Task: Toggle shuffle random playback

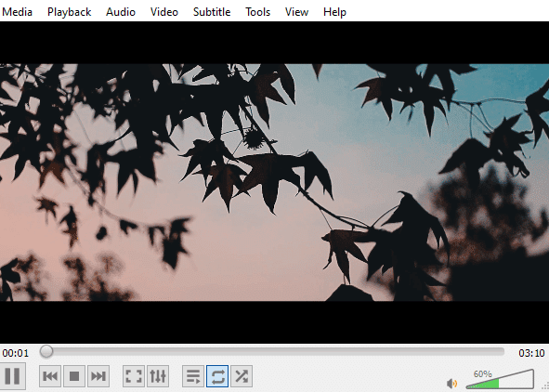Action: point(242,376)
